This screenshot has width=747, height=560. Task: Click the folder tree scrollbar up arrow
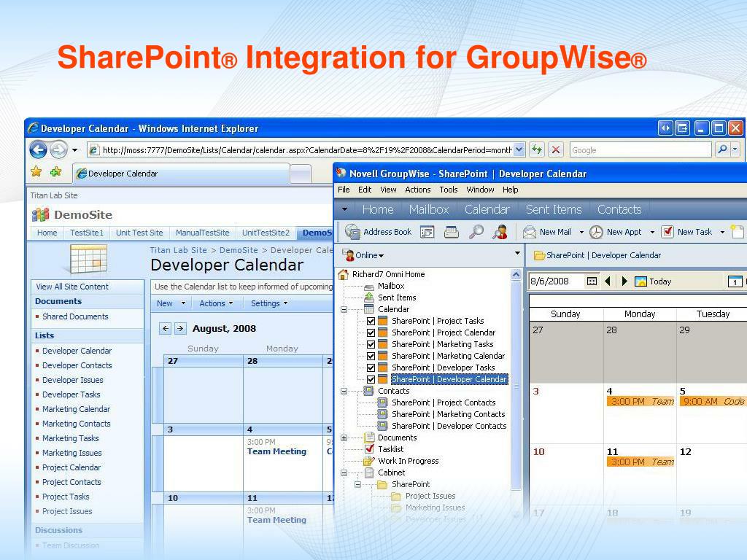tap(516, 275)
